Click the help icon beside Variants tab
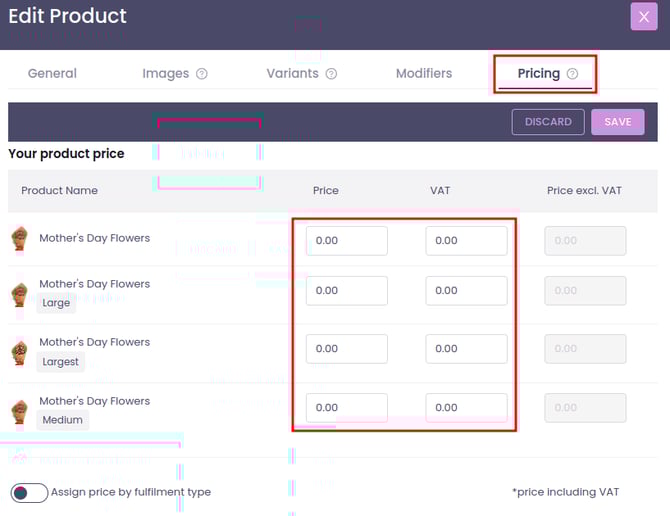Screen dimensions: 670x516 [x=331, y=74]
